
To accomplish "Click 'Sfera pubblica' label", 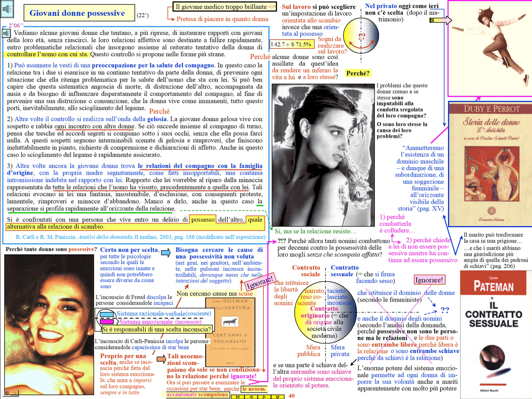I will (x=309, y=350).
